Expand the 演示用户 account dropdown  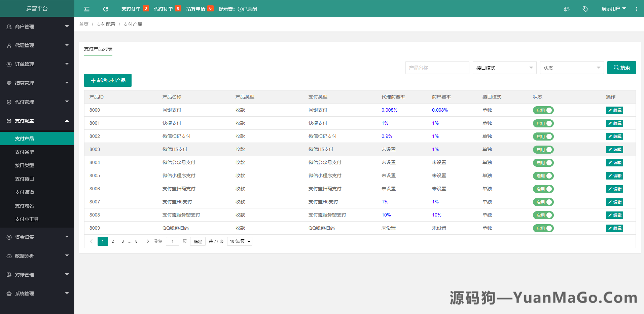614,9
